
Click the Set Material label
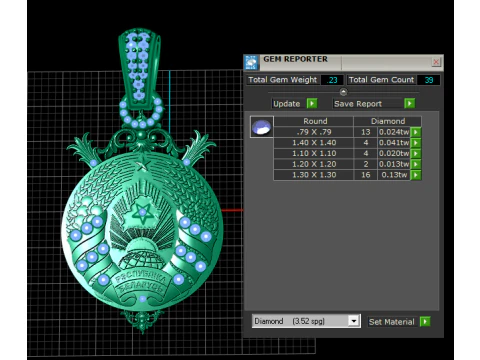click(392, 322)
